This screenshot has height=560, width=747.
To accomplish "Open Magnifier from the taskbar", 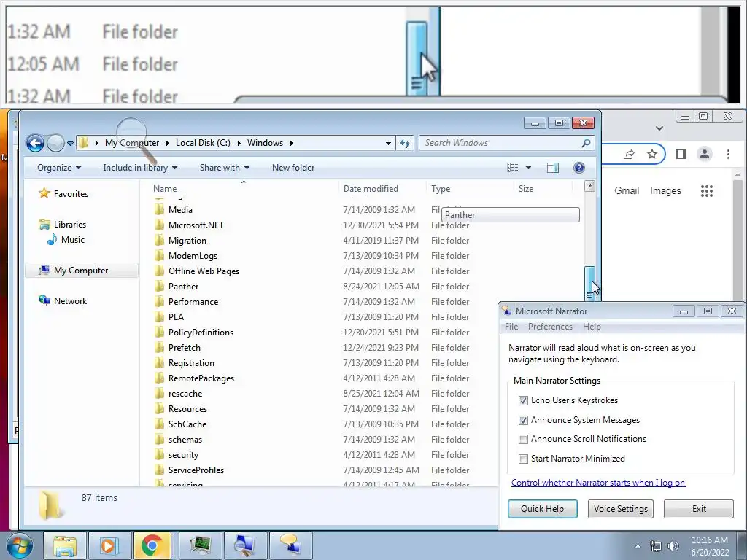I will tap(246, 545).
